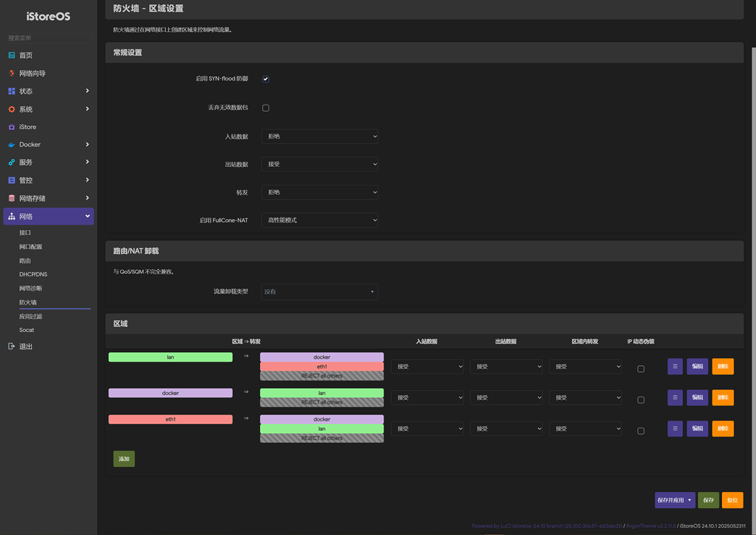The image size is (756, 535).
Task: Click the 网络存储 storage icon
Action: point(12,198)
